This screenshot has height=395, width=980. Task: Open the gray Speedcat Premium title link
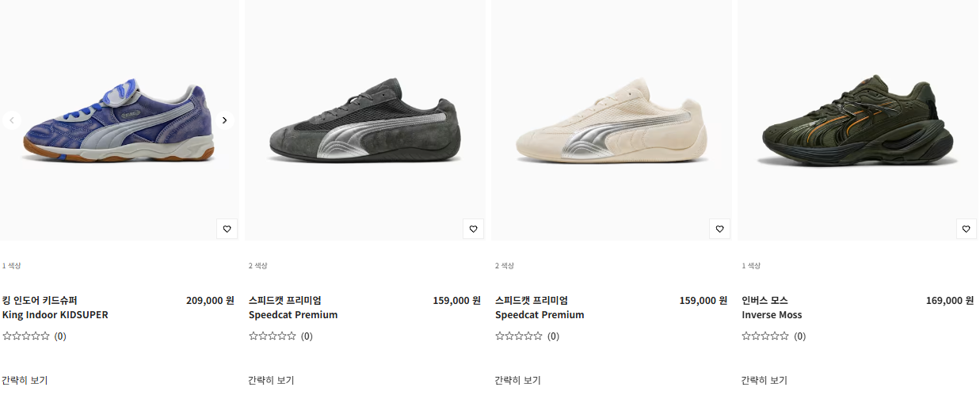coord(293,308)
